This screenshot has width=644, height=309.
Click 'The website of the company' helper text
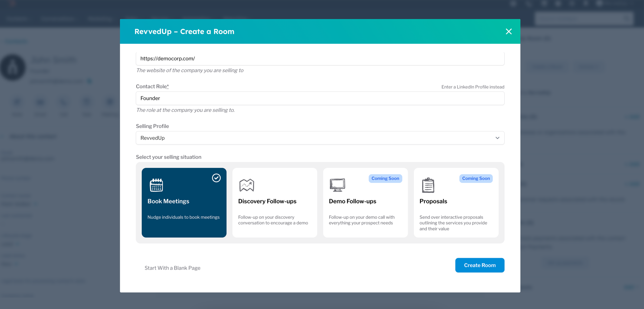tap(190, 71)
